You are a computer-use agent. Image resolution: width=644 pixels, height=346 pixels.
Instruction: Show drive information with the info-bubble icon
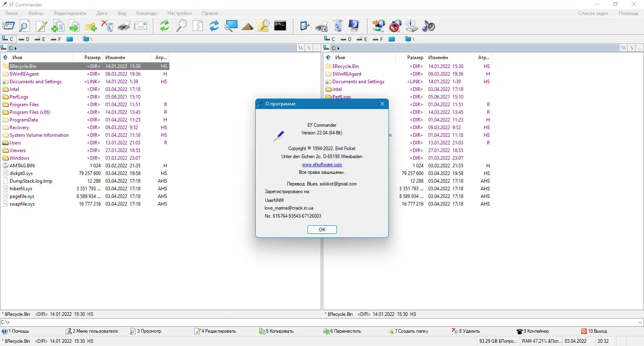tap(412, 26)
